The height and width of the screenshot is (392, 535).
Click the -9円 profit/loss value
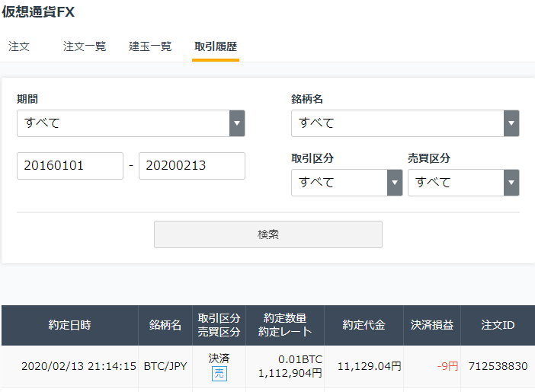[447, 366]
